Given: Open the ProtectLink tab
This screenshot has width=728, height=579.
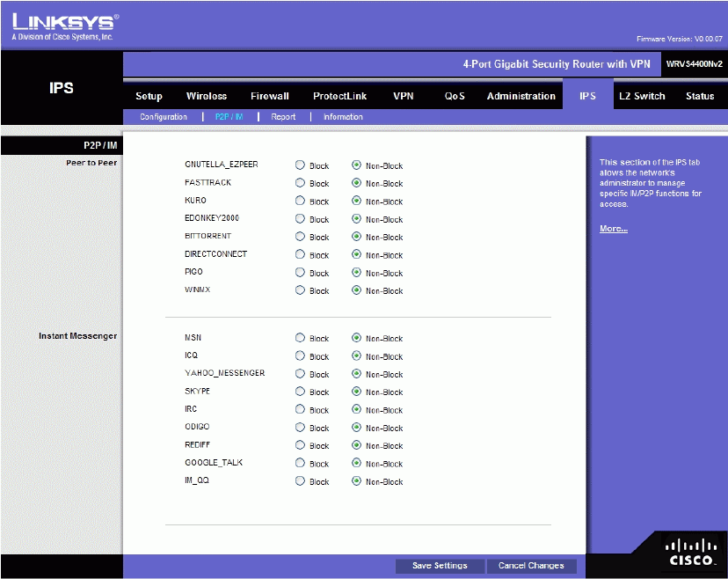Looking at the screenshot, I should [x=339, y=96].
